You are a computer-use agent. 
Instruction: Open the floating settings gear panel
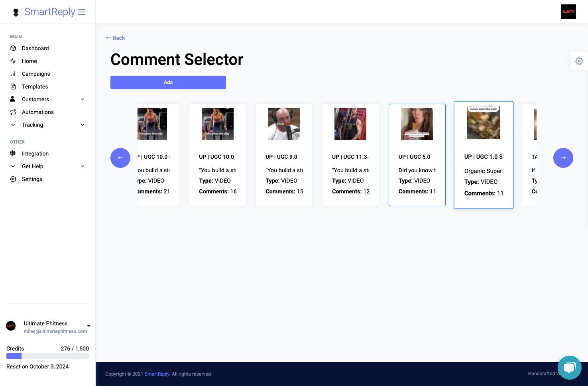point(579,61)
